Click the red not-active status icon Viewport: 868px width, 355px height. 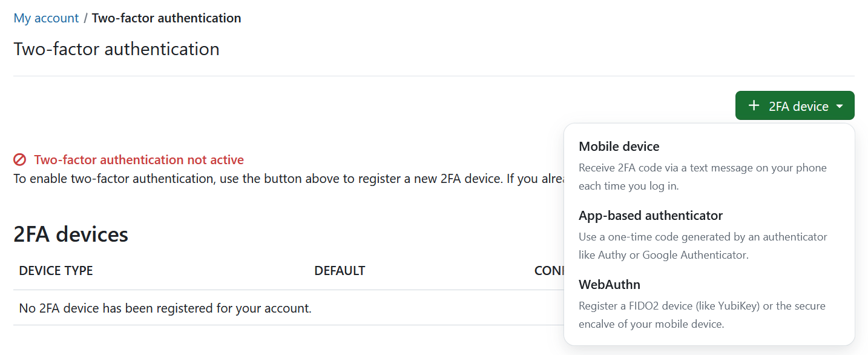coord(20,160)
